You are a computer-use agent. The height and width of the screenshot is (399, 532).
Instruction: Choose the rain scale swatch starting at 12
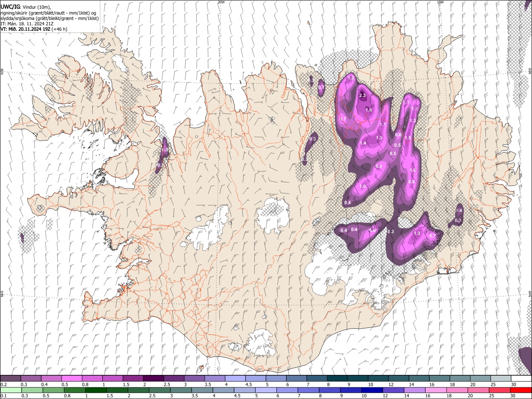click(x=393, y=390)
